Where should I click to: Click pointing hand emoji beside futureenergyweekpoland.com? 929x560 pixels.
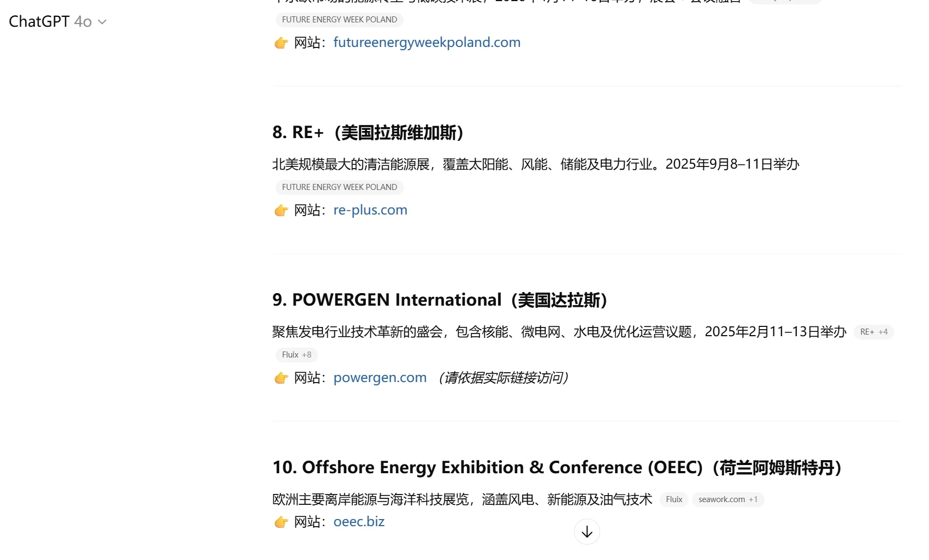coord(281,43)
